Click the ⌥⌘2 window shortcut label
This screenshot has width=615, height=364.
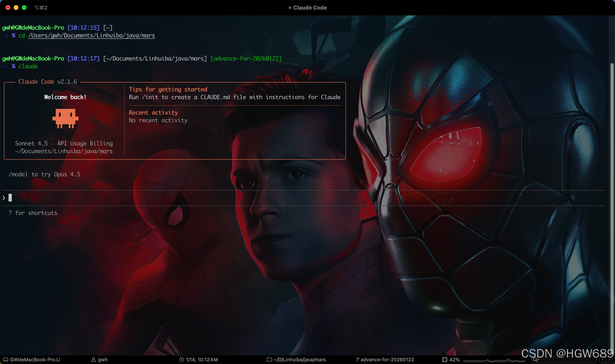pos(41,8)
